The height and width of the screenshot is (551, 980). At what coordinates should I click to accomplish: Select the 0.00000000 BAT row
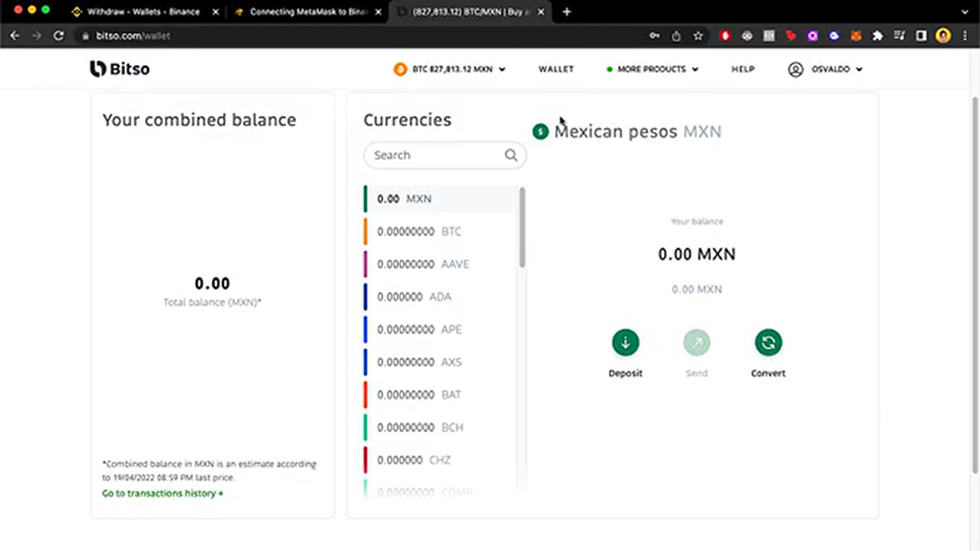[440, 395]
